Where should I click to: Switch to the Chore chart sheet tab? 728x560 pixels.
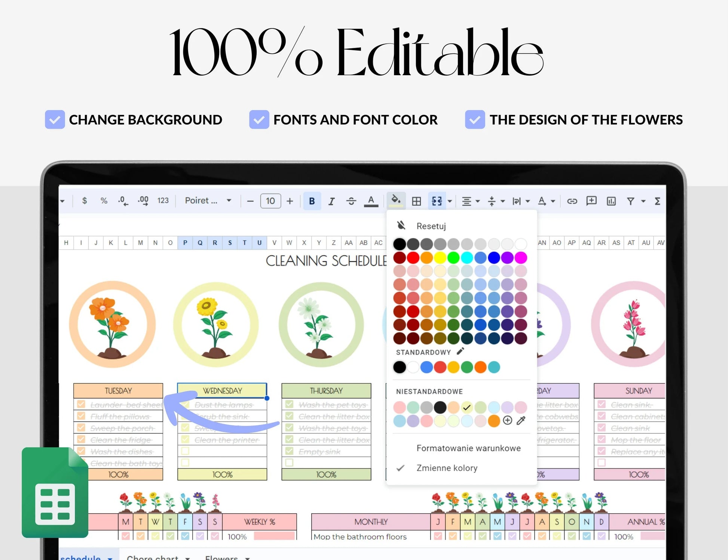[x=152, y=557]
